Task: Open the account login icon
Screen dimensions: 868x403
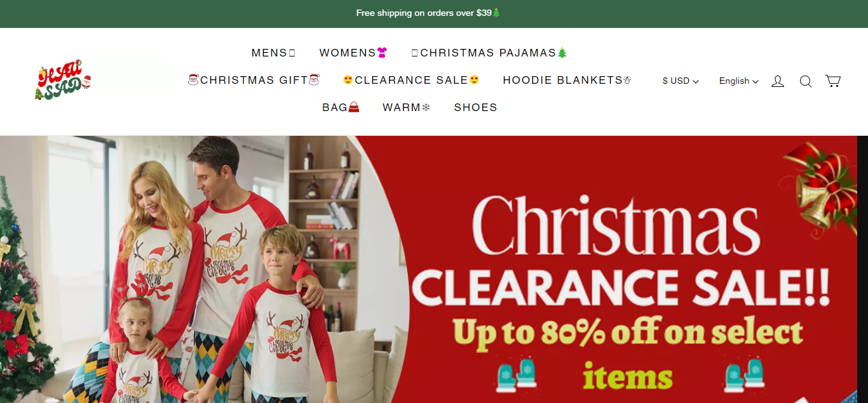Action: coord(778,81)
